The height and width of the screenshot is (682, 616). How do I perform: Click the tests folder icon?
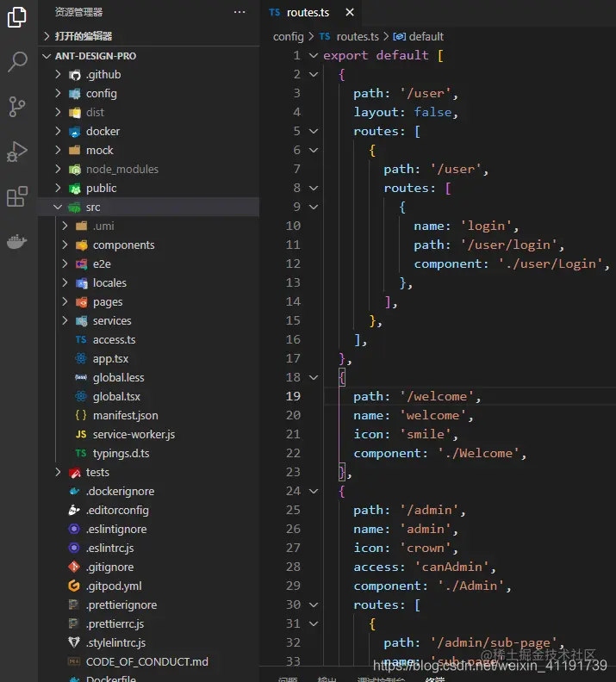coord(75,473)
